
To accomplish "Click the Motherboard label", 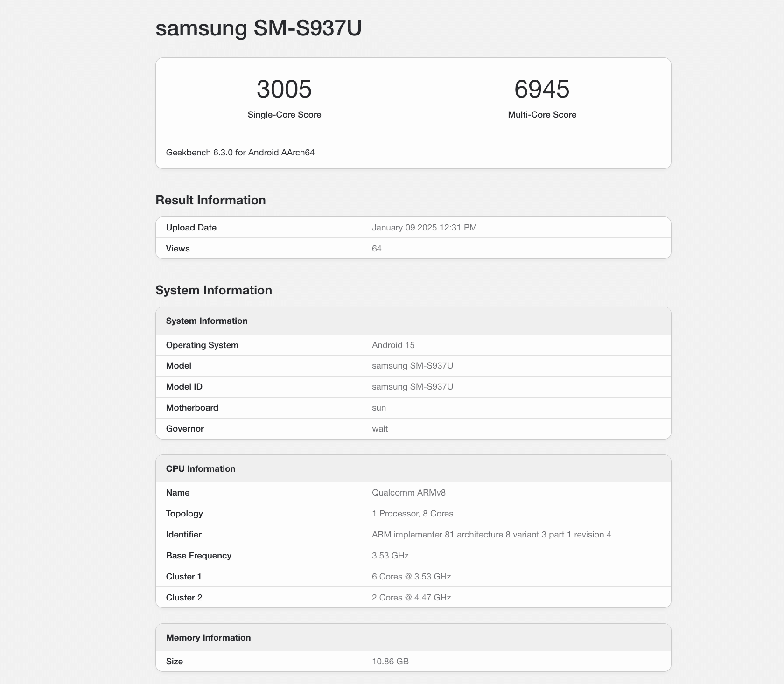I will (192, 408).
